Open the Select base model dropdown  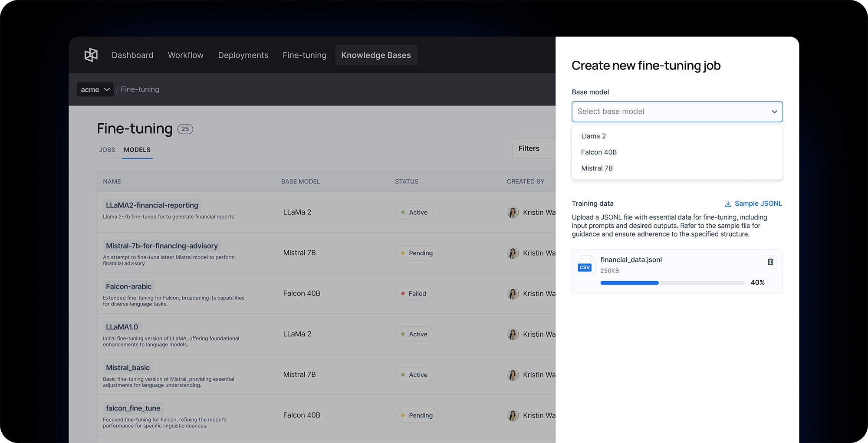pyautogui.click(x=677, y=112)
